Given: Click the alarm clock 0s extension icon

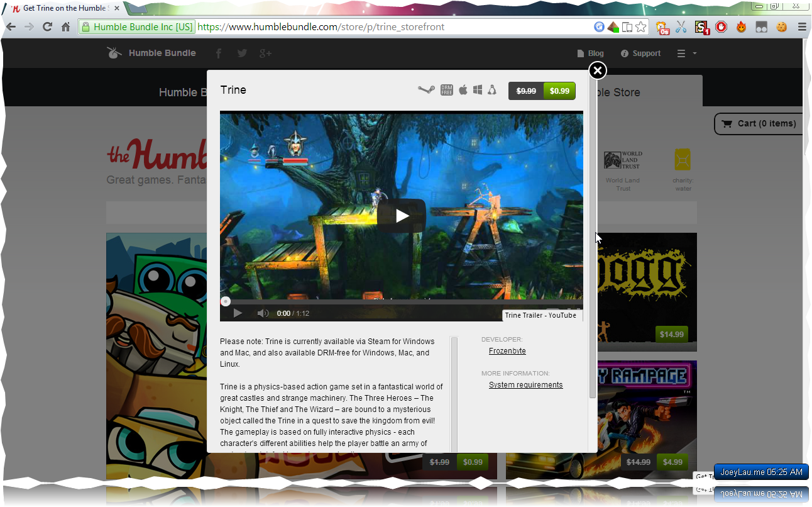Looking at the screenshot, I should click(x=662, y=27).
